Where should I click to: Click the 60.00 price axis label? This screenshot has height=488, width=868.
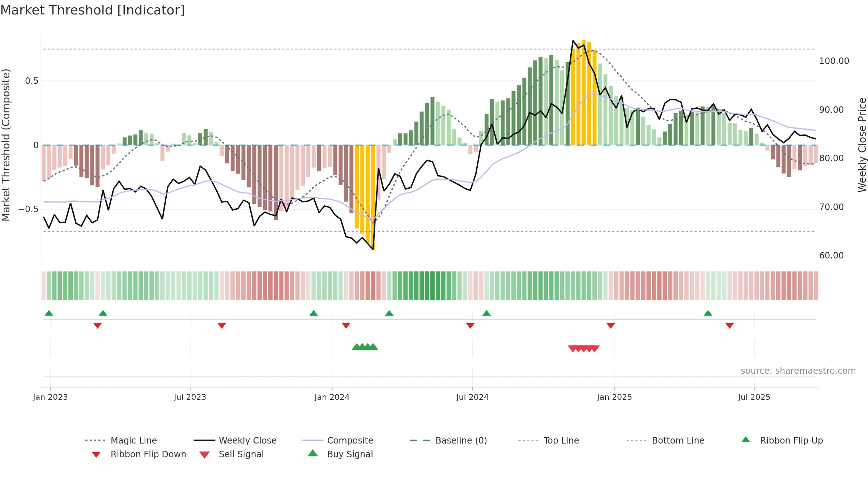831,256
